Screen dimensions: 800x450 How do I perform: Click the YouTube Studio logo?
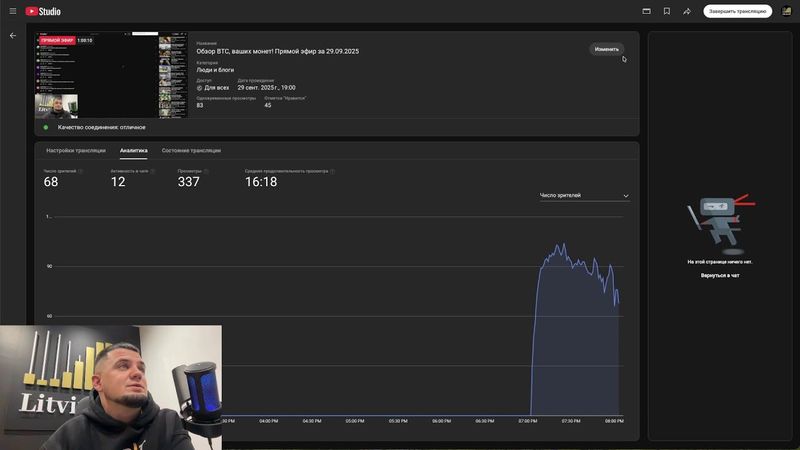pyautogui.click(x=43, y=11)
